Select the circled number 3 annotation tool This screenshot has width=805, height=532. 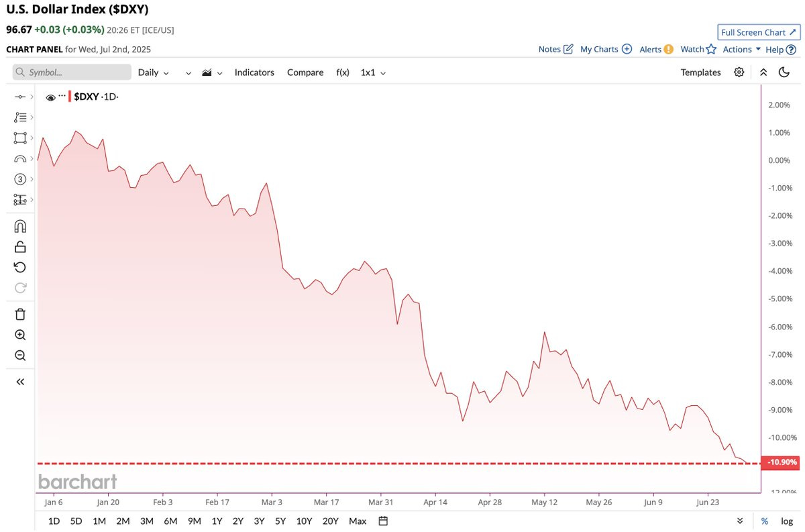tap(20, 179)
